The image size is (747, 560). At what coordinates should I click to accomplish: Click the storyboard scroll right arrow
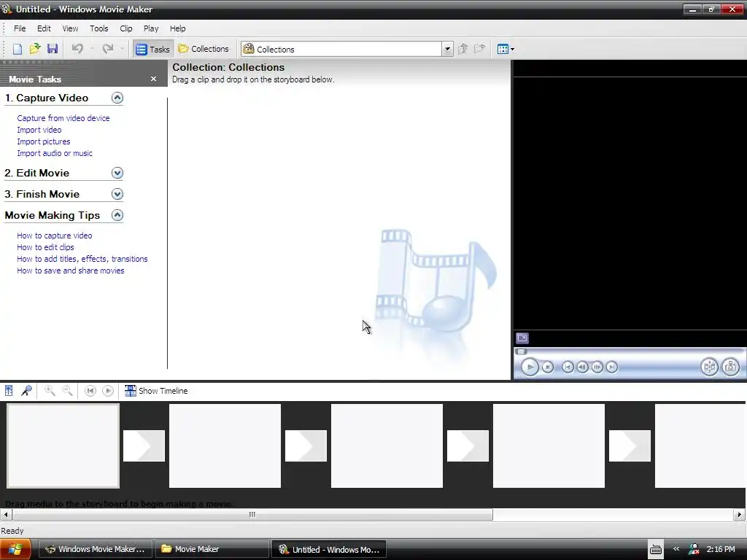point(740,514)
